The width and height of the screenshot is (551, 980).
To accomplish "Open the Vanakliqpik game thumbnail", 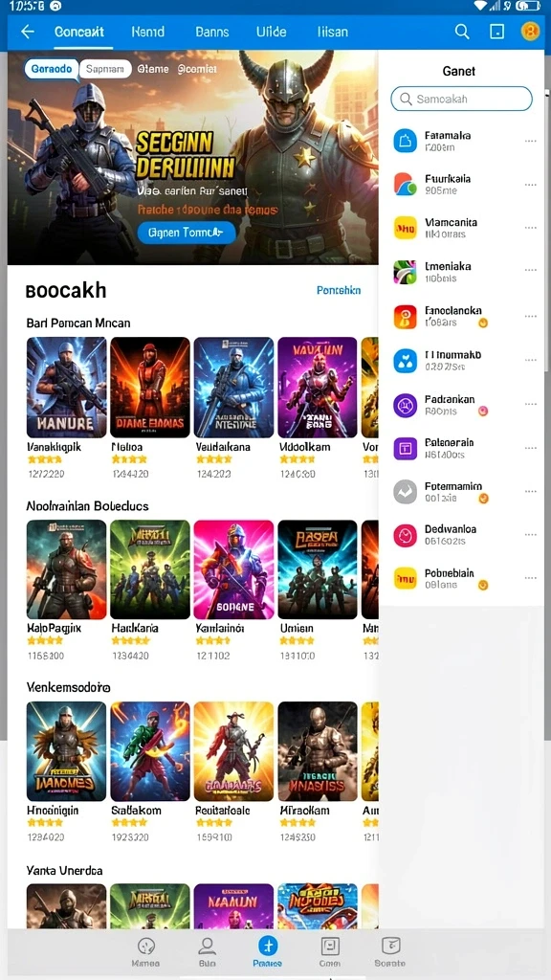I will click(x=66, y=388).
